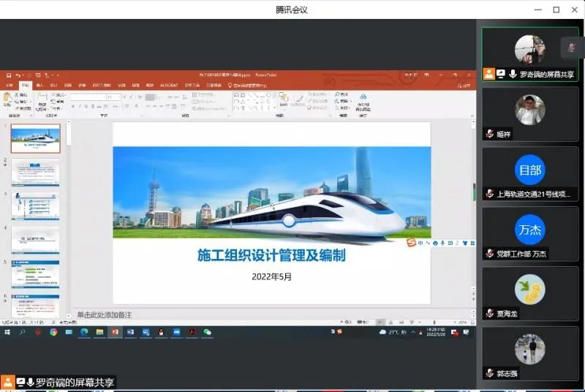The height and width of the screenshot is (392, 585).
Task: Click the slide thumbnail pane scrollbar
Action: (x=69, y=135)
